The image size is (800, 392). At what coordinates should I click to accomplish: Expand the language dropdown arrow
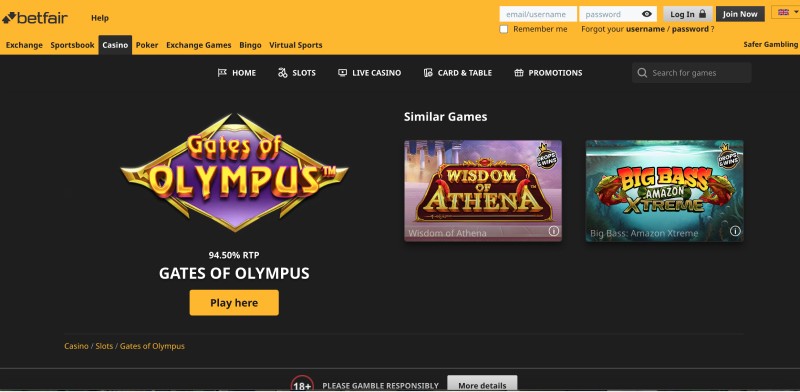tap(796, 12)
